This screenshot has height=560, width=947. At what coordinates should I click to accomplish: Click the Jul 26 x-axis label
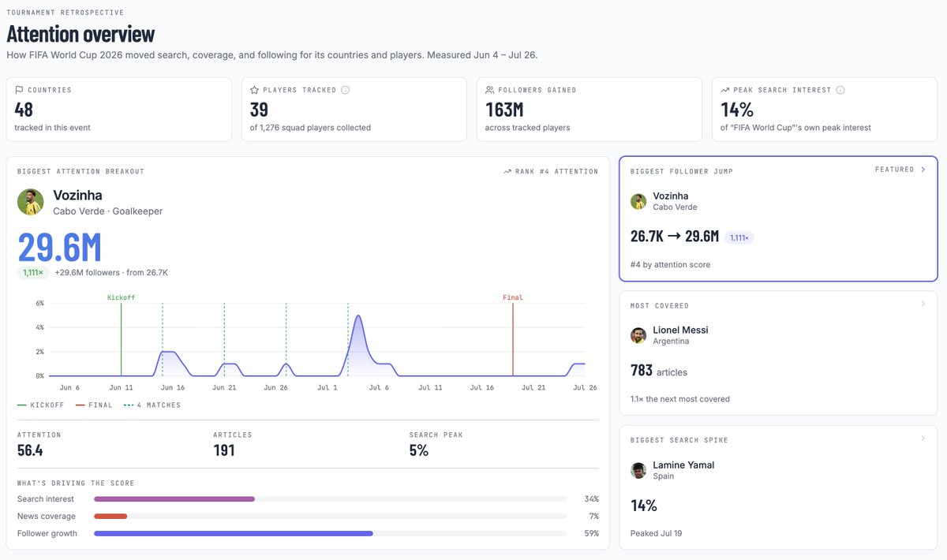[583, 387]
